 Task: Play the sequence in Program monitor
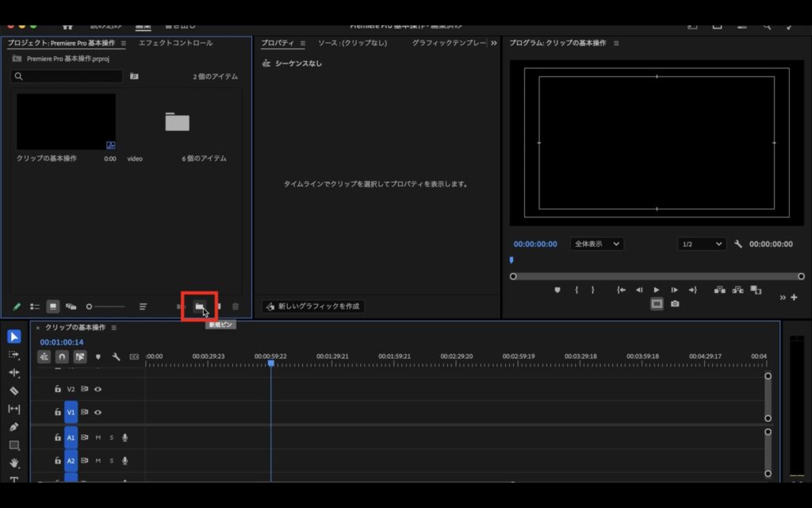click(x=657, y=290)
